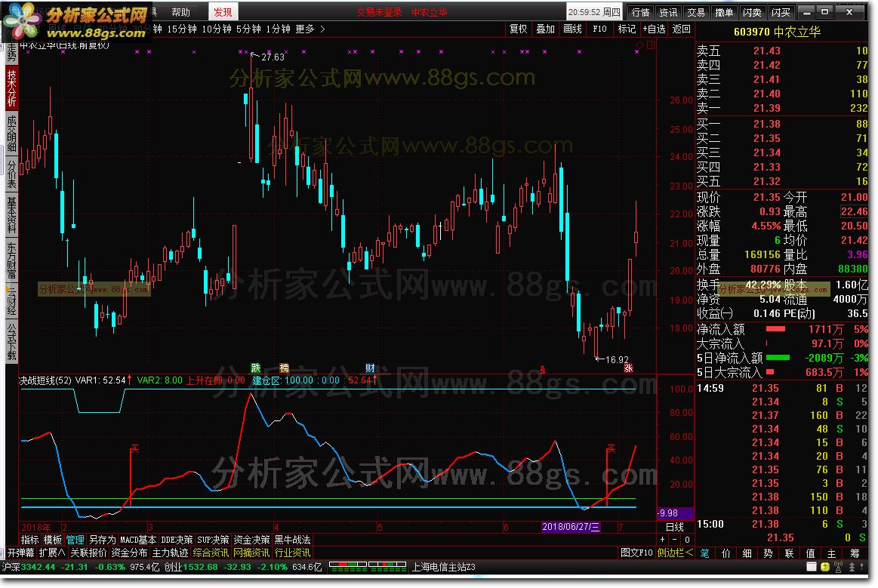Switch to the 发现 tab

[223, 12]
